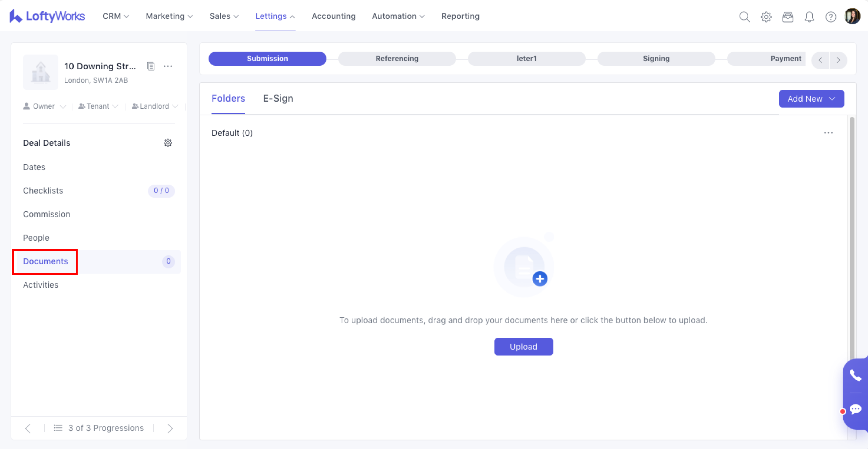Open the phone call widget
Image resolution: width=868 pixels, height=449 pixels.
(855, 375)
